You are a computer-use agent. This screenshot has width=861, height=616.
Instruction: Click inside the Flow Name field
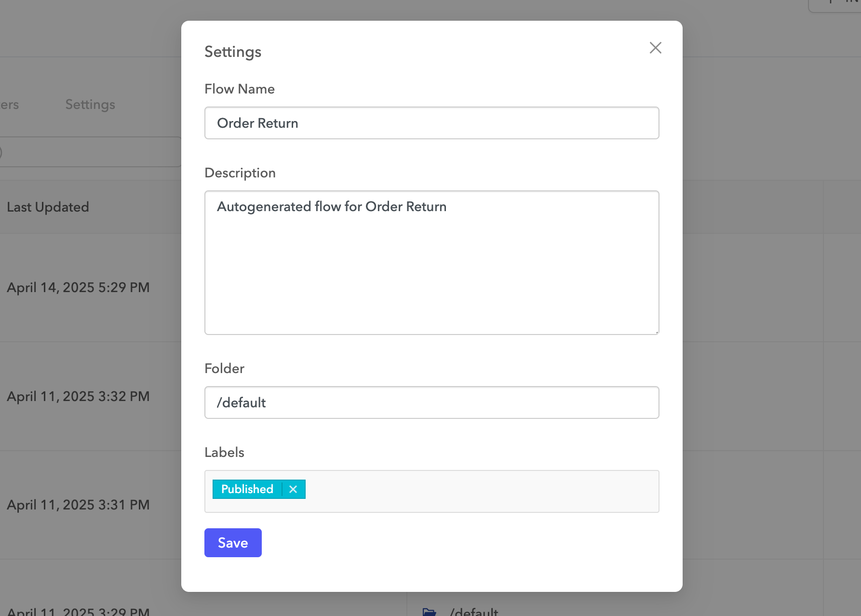[431, 123]
